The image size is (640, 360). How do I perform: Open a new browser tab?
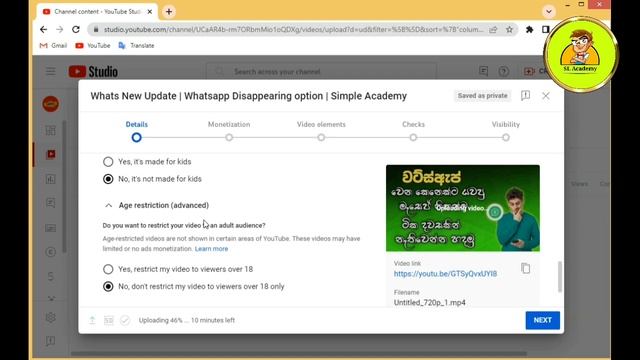click(x=169, y=12)
